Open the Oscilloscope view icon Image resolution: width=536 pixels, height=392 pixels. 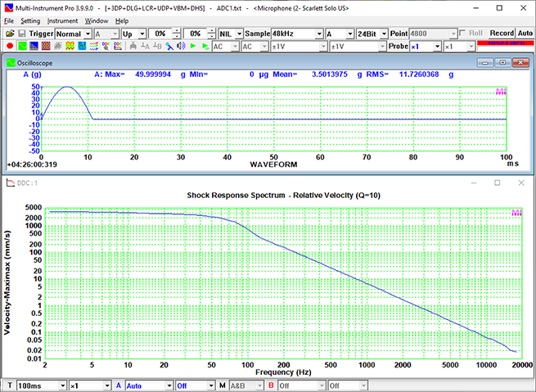point(23,47)
